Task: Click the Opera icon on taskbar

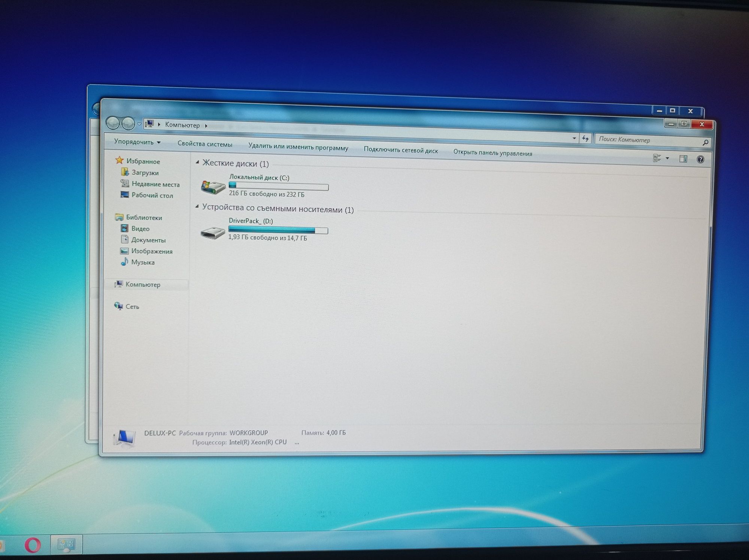Action: tap(33, 545)
